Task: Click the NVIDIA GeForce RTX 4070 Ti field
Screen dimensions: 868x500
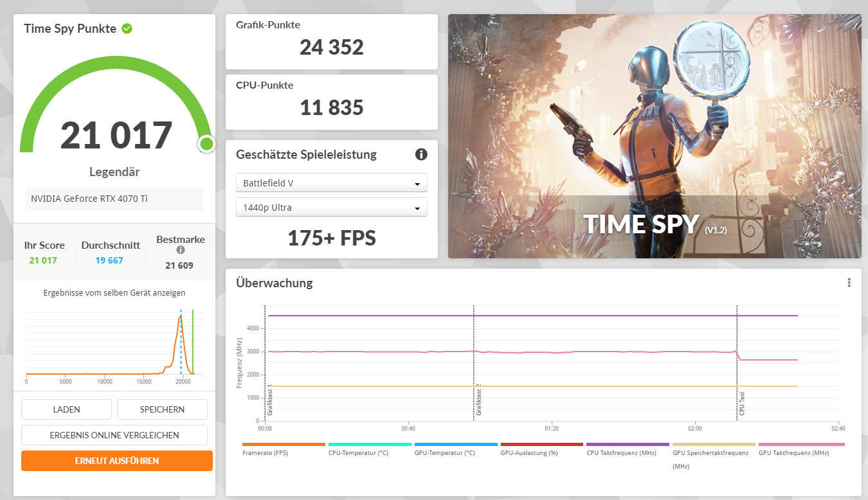Action: (x=114, y=199)
